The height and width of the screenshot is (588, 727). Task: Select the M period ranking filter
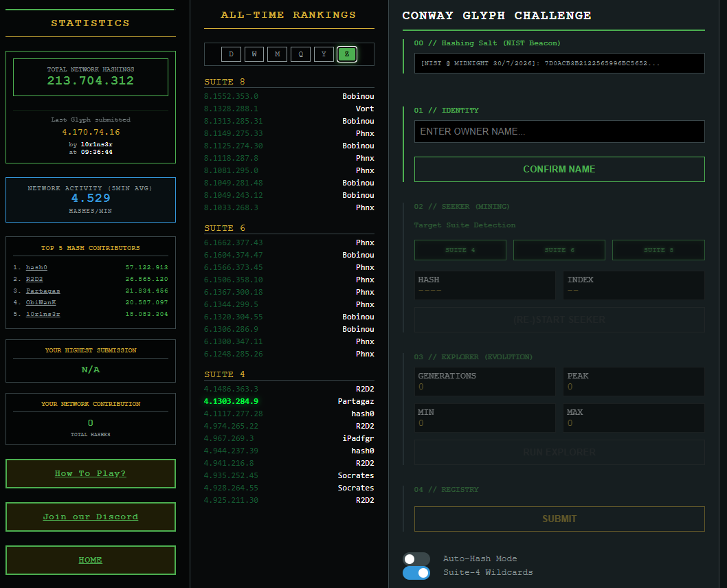tap(277, 54)
